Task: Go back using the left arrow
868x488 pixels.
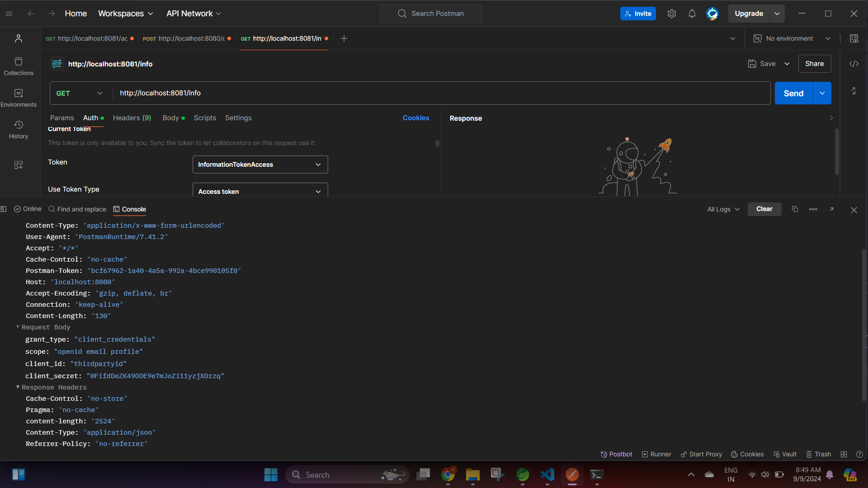Action: tap(31, 14)
